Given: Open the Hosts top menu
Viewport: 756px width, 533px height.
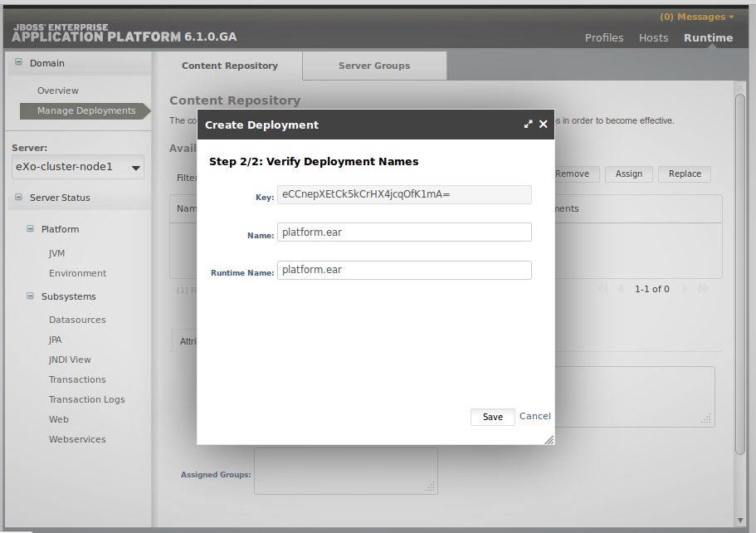Looking at the screenshot, I should pos(653,37).
